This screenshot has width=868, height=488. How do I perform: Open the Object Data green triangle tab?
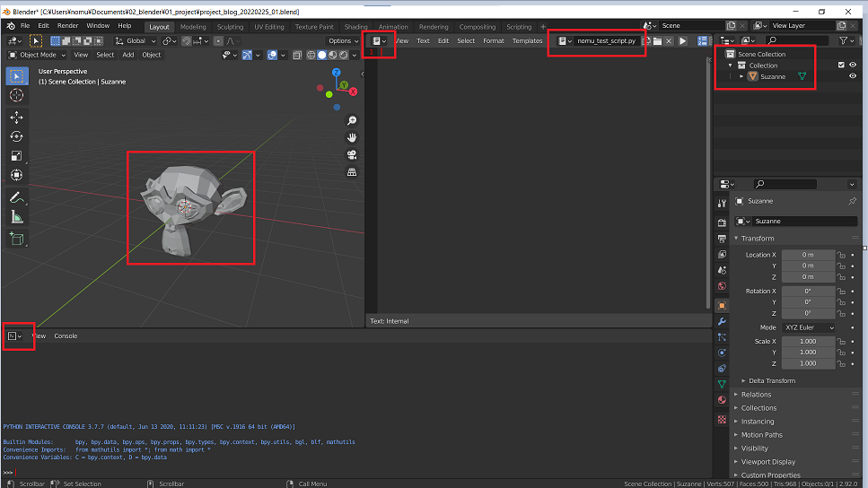click(722, 384)
